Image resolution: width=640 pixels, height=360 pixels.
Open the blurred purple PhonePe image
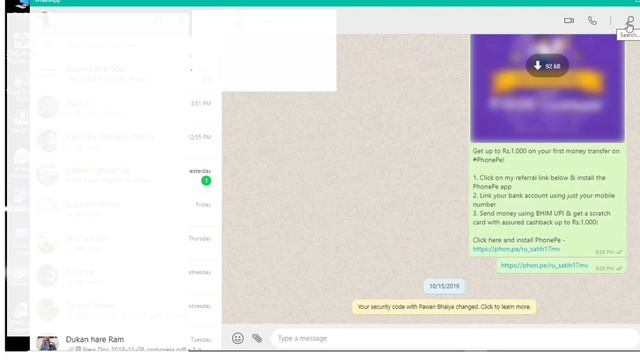pyautogui.click(x=547, y=88)
